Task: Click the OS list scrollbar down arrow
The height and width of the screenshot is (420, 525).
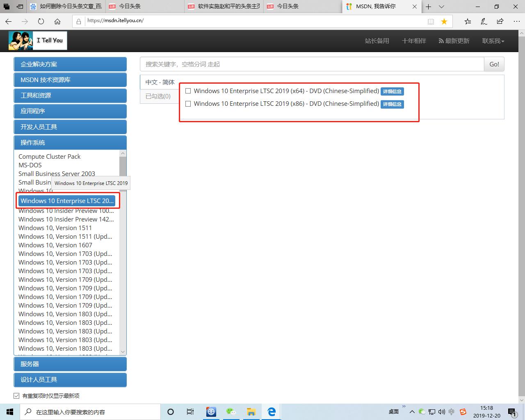Action: point(123,352)
